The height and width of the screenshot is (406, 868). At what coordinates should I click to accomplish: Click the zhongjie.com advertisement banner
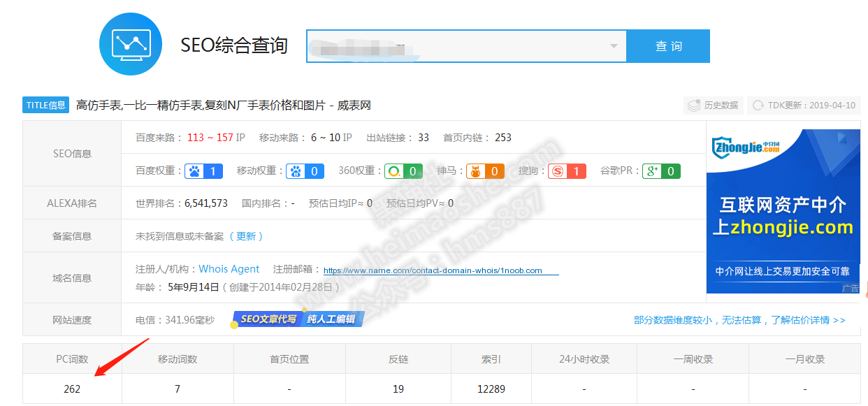783,211
